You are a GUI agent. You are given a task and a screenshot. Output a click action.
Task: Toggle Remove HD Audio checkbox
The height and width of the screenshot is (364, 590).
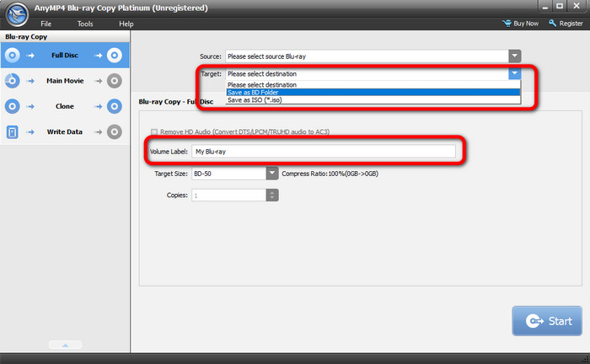(154, 131)
